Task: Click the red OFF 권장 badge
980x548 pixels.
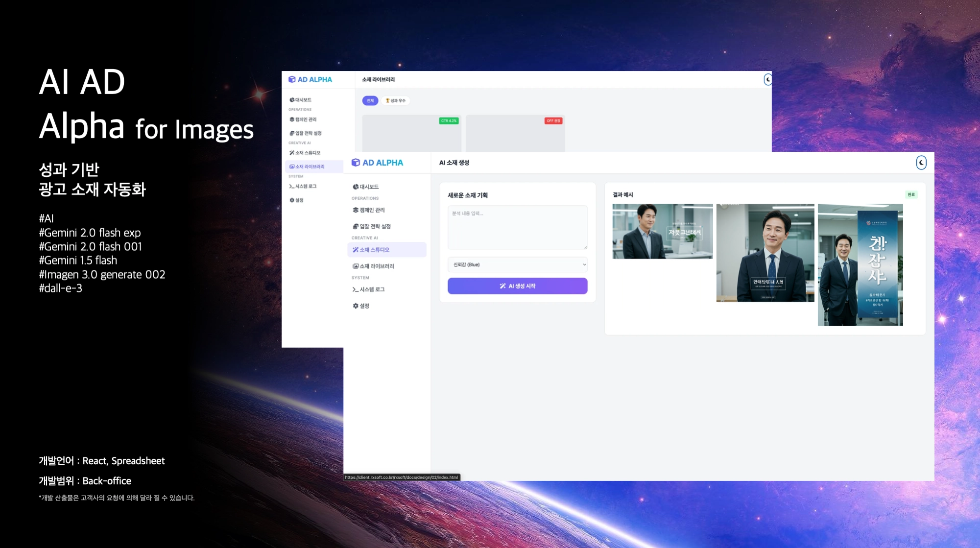Action: click(553, 120)
